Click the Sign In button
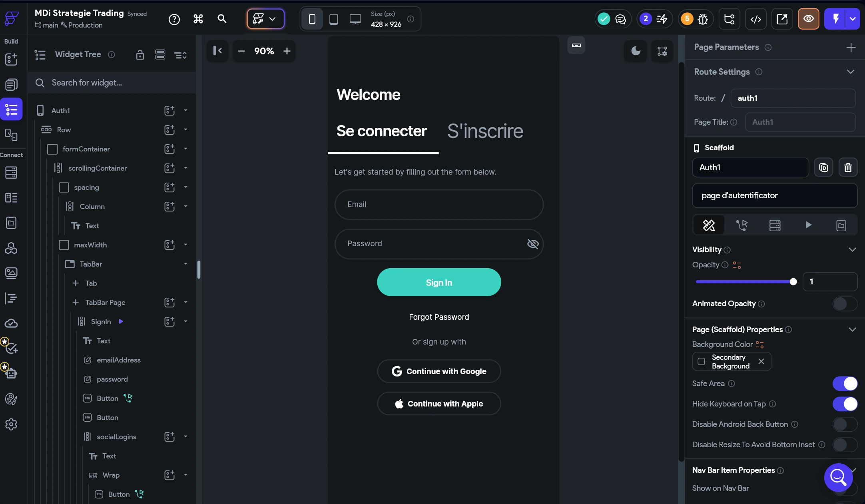Image resolution: width=865 pixels, height=504 pixels. coord(439,283)
